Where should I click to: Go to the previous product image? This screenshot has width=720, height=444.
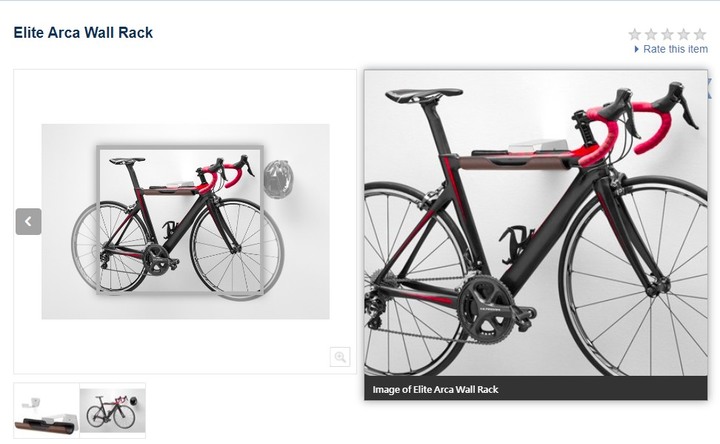(x=28, y=222)
